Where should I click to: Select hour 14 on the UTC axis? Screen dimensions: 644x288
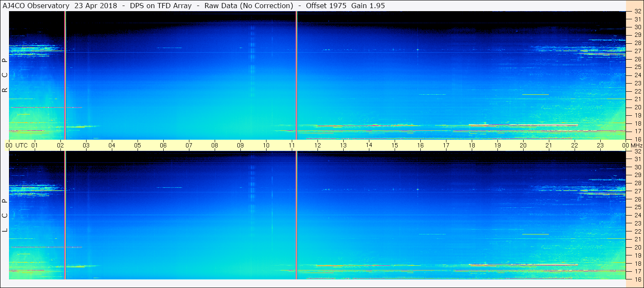(x=369, y=145)
